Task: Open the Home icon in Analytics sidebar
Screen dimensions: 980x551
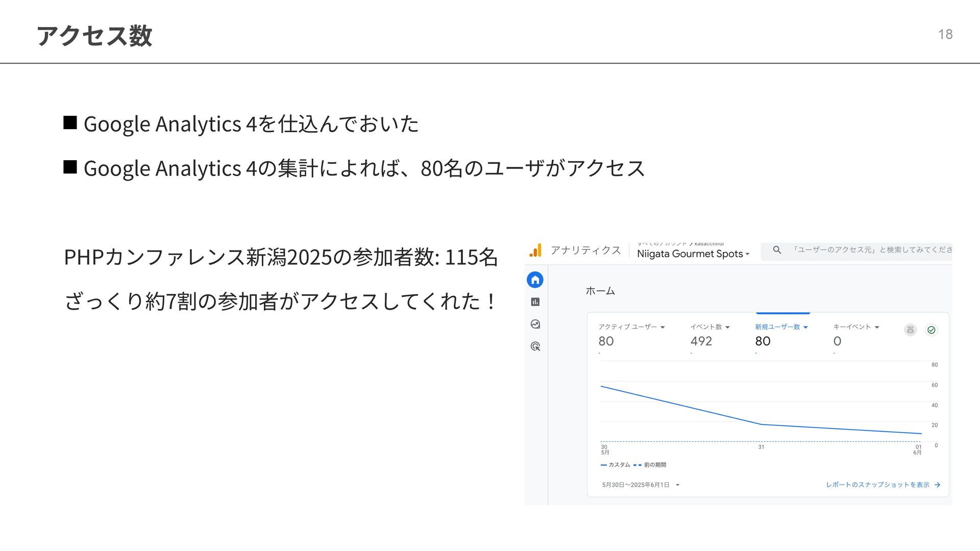Action: coord(535,280)
